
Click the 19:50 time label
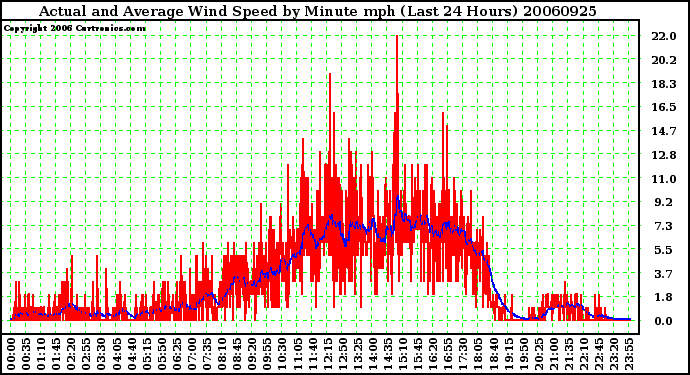coord(522,354)
